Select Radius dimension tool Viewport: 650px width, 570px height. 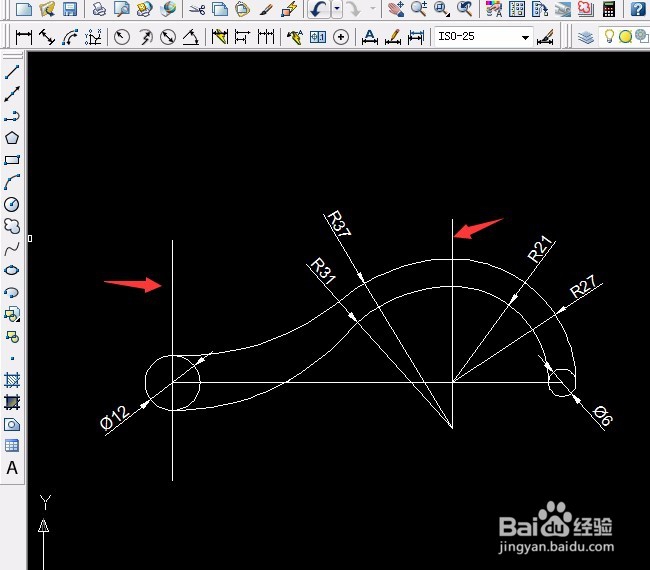coord(121,37)
